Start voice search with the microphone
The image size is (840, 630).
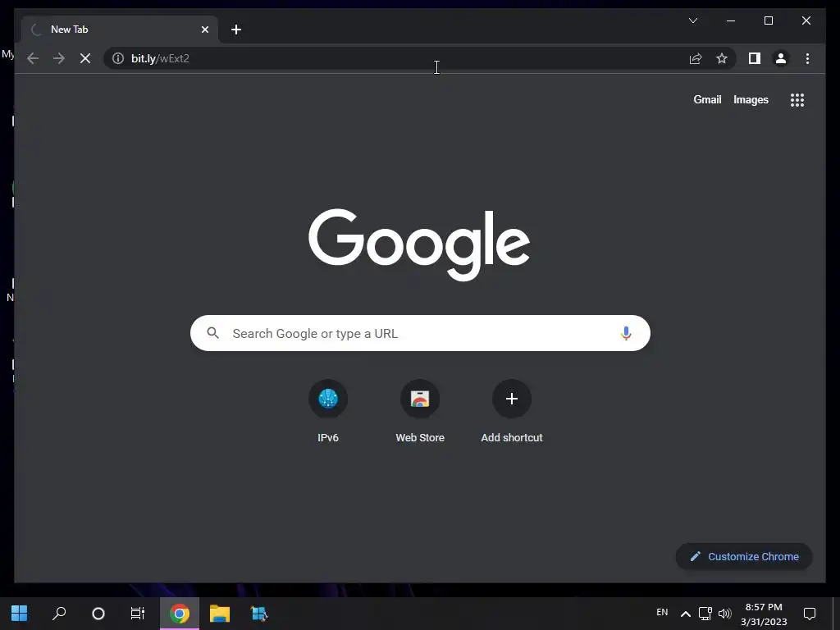626,333
